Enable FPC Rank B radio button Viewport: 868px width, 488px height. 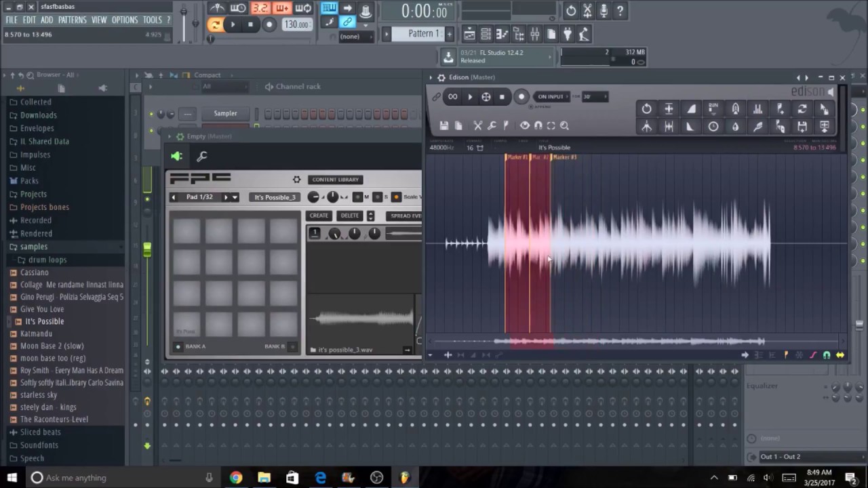point(293,347)
